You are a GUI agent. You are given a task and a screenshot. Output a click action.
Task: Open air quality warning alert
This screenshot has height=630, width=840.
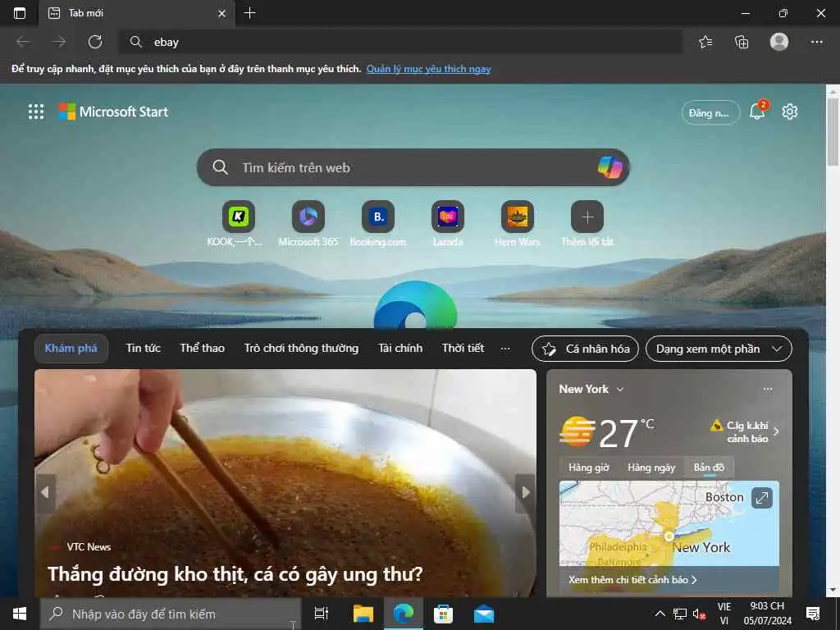(x=745, y=431)
